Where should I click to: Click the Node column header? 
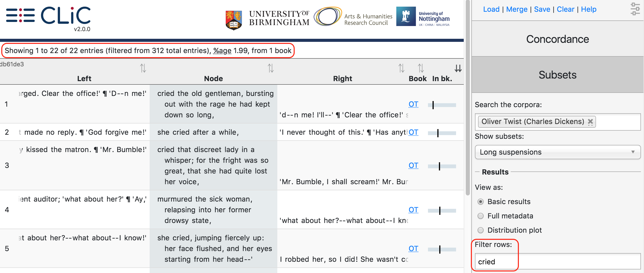coord(213,79)
